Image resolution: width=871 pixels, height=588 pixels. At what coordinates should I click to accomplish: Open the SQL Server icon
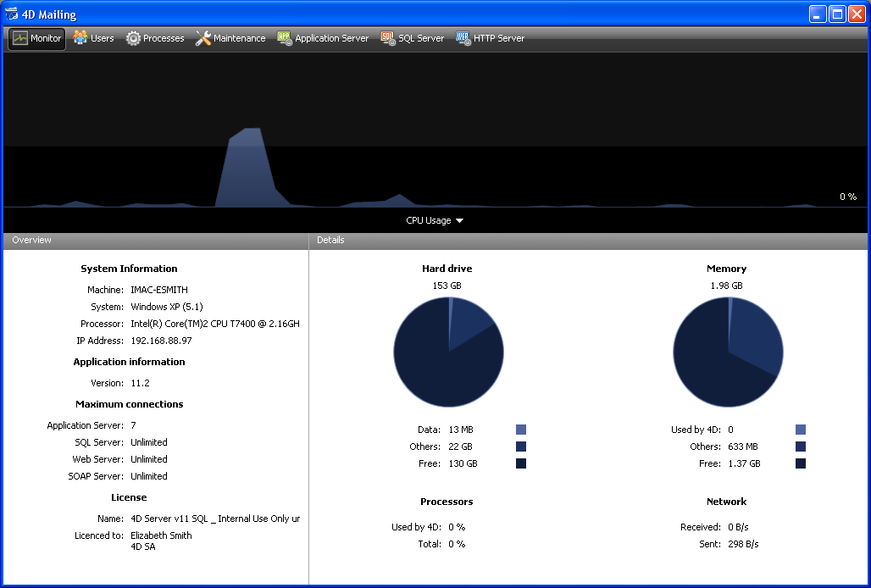(388, 38)
